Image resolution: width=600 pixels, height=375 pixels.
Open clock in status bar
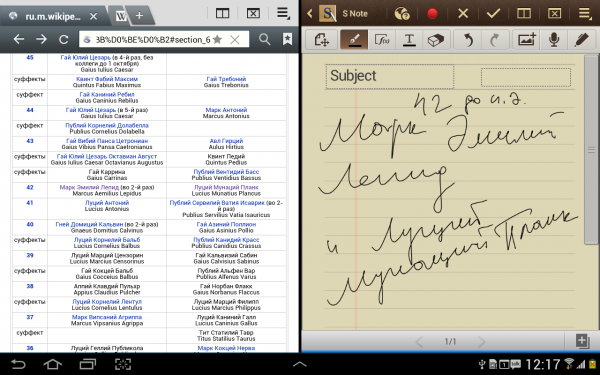click(543, 364)
